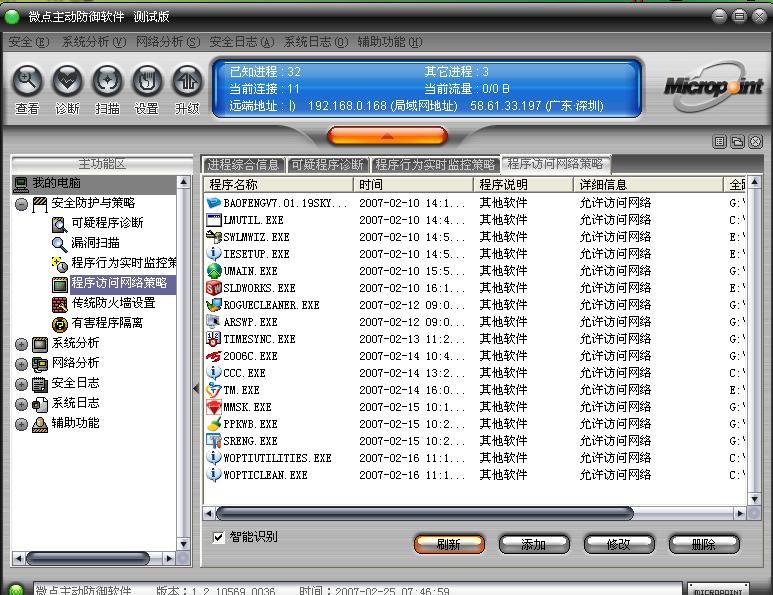Open the 系统日志(O) menu

(316, 42)
